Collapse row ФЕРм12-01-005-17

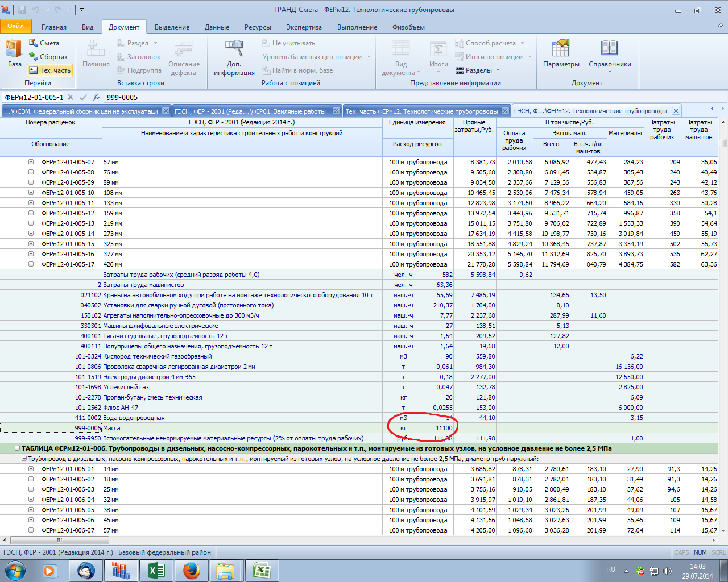click(31, 264)
